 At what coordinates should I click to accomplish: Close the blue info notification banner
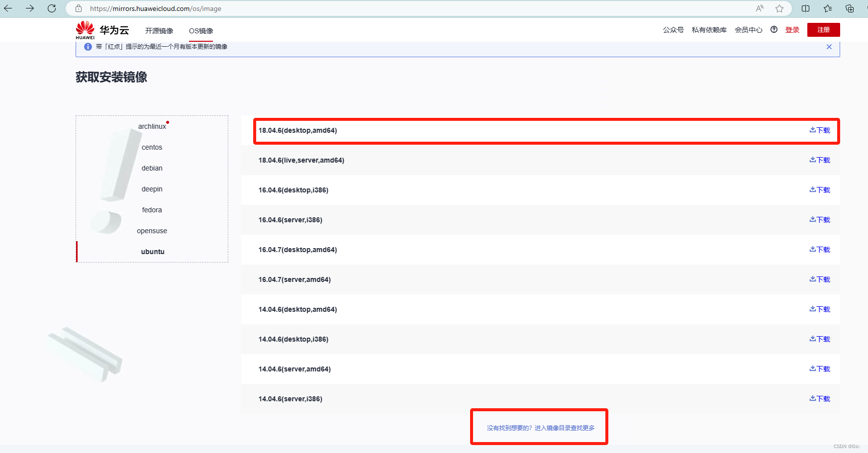pos(829,47)
